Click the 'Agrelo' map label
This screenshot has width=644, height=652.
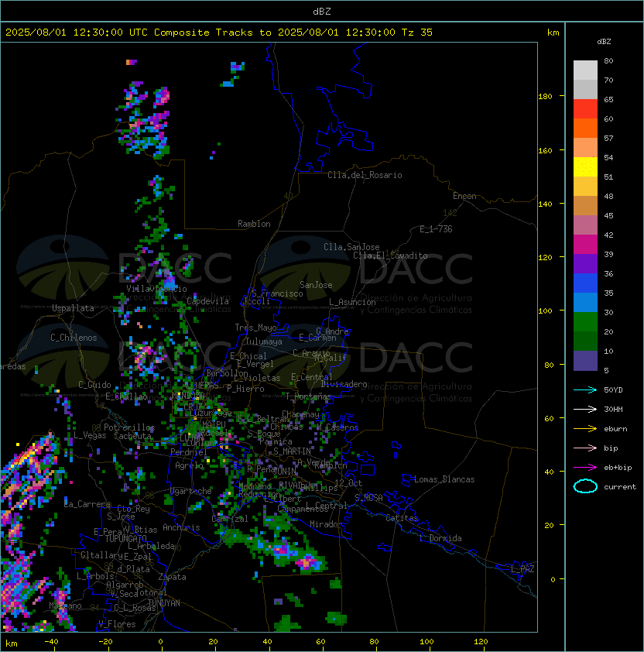click(189, 465)
